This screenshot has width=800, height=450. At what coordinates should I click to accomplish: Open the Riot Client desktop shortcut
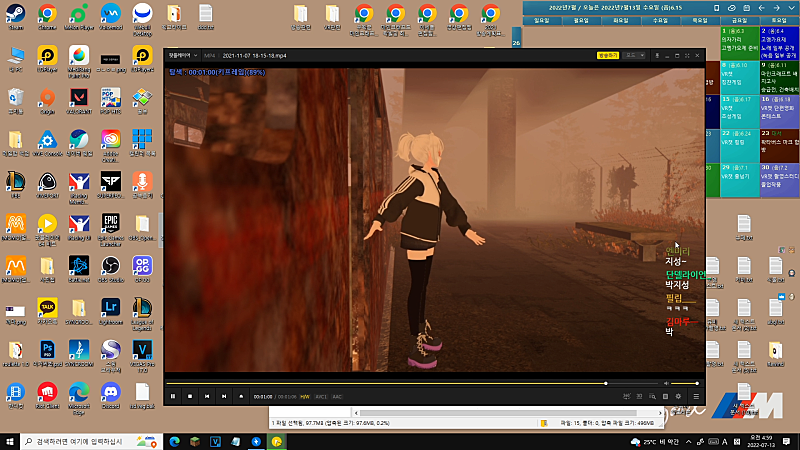click(x=47, y=396)
